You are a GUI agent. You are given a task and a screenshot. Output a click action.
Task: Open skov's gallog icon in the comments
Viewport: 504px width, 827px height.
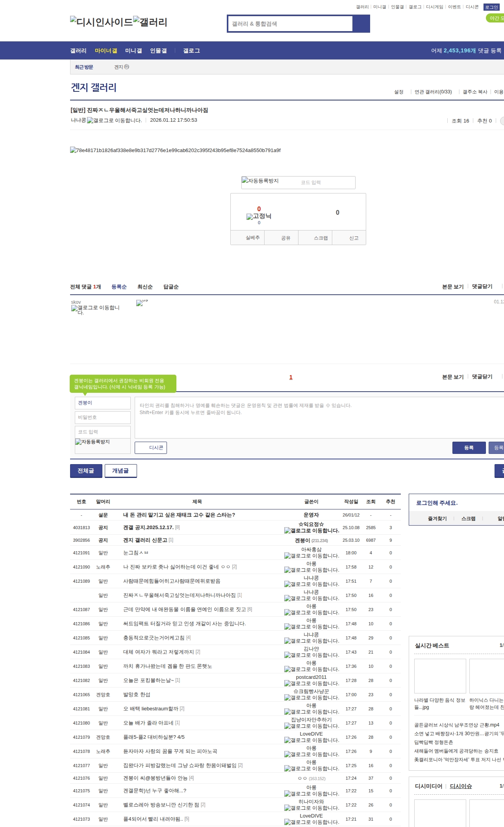pos(95,310)
